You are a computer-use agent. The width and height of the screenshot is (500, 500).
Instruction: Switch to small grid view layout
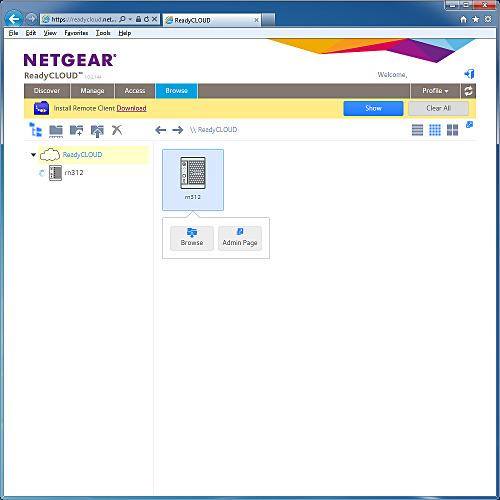point(435,130)
